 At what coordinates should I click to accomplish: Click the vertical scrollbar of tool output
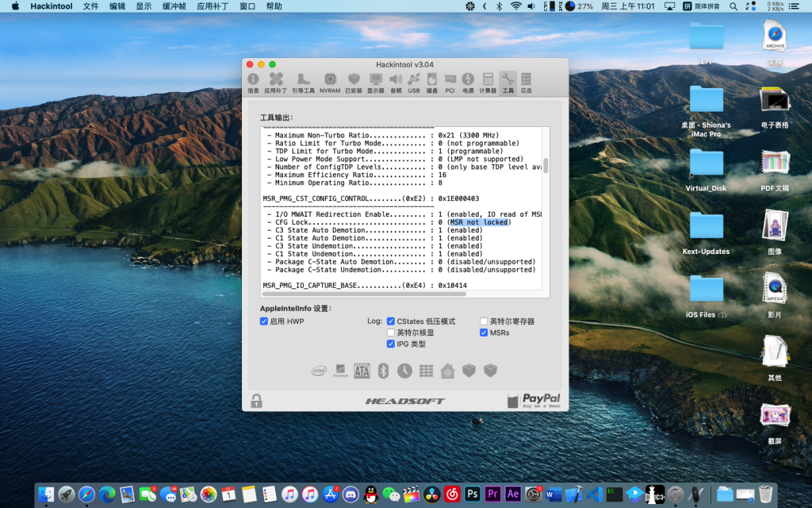point(546,165)
